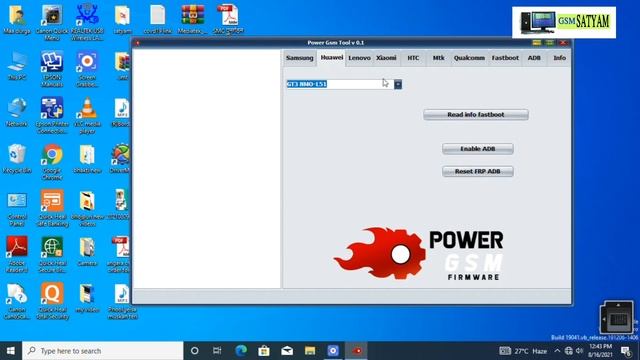Open the Network desktop icon
The width and height of the screenshot is (640, 360).
(x=17, y=112)
